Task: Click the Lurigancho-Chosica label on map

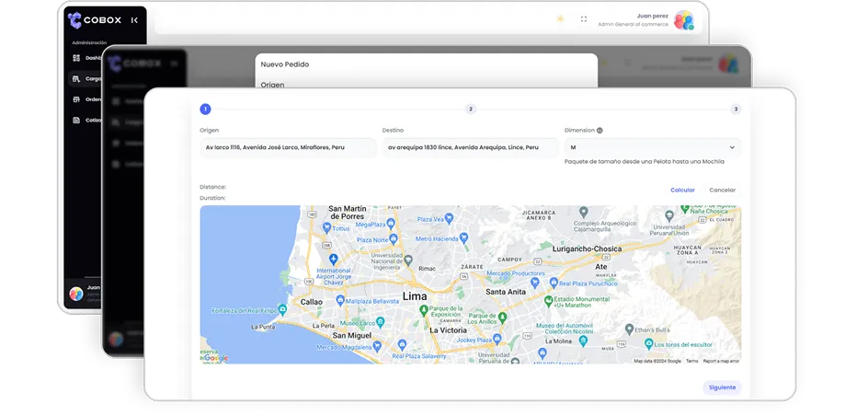Action: [587, 249]
